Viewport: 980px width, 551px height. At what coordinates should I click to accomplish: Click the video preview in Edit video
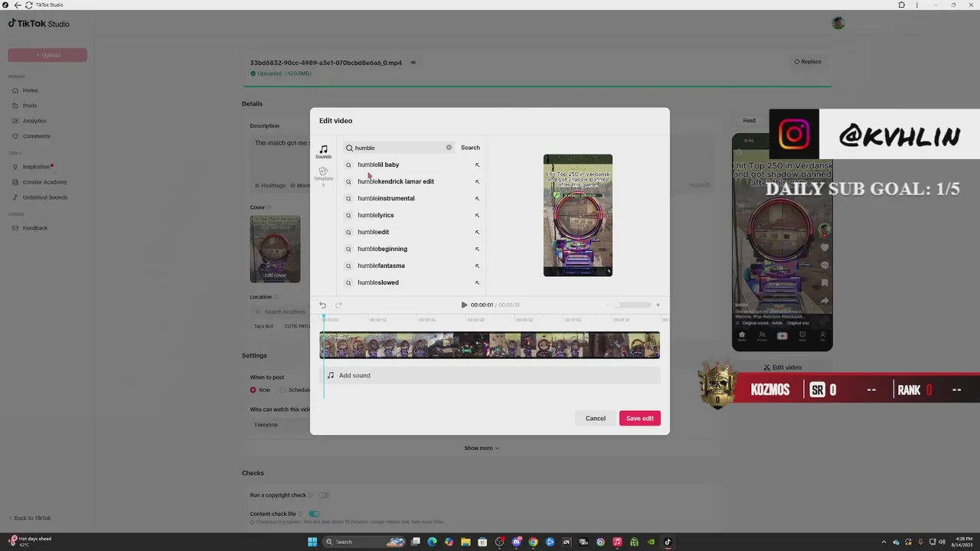[578, 215]
